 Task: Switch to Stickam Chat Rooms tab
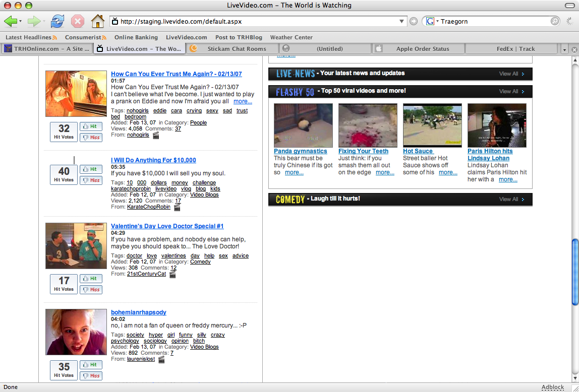[x=233, y=49]
